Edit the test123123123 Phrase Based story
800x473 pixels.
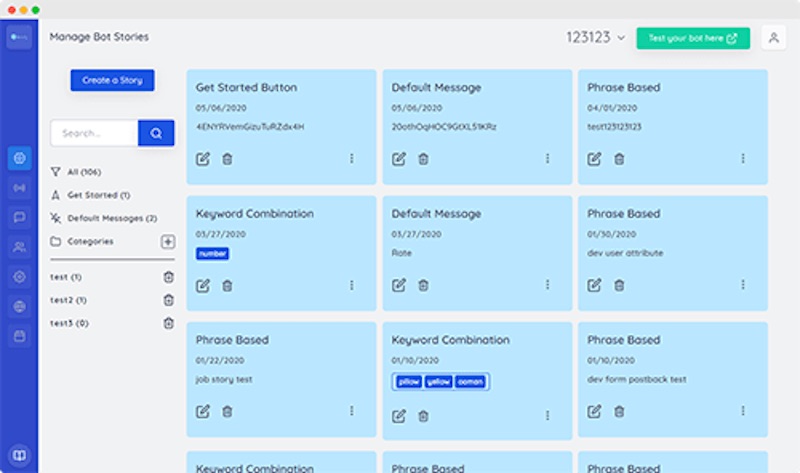coord(594,159)
